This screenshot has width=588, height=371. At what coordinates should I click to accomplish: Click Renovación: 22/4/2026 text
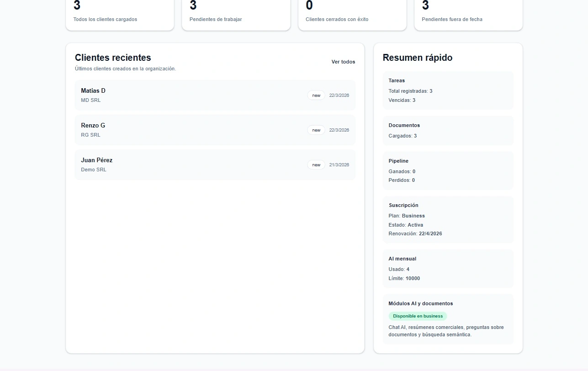pyautogui.click(x=415, y=233)
